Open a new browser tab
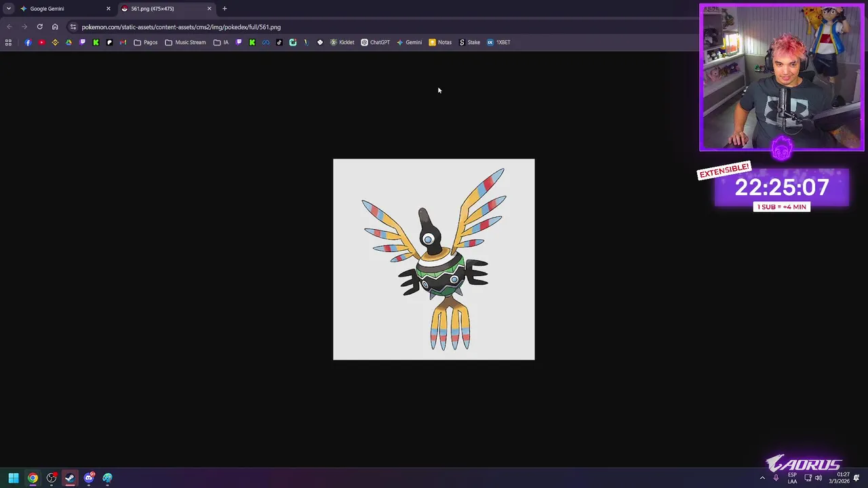Image resolution: width=868 pixels, height=488 pixels. click(224, 9)
